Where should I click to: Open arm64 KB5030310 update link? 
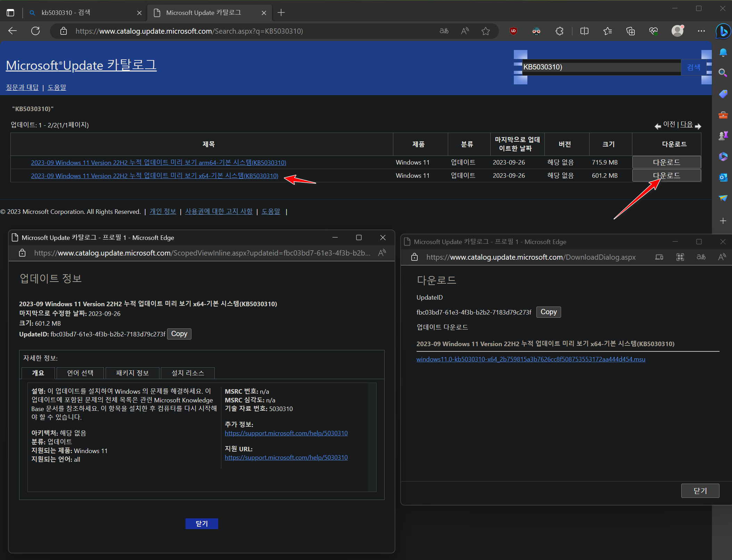[x=158, y=162]
